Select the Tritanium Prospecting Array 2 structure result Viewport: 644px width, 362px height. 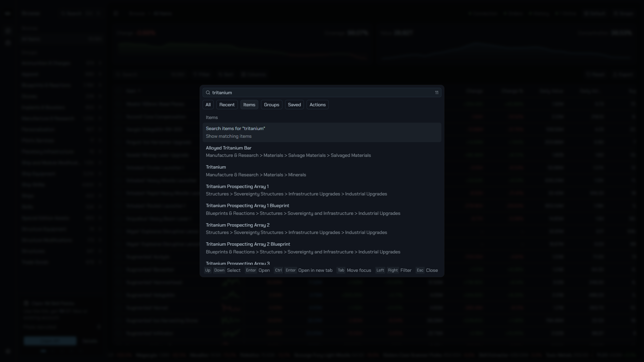point(322,229)
